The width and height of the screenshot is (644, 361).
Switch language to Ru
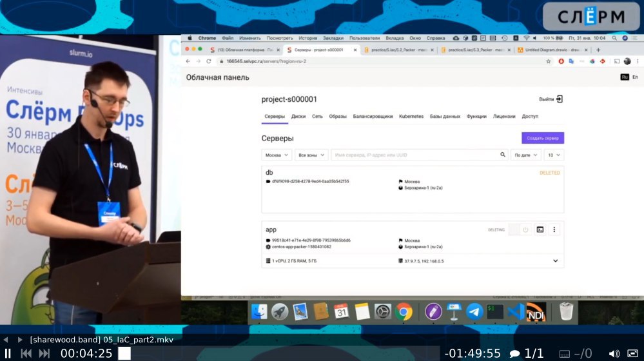624,77
